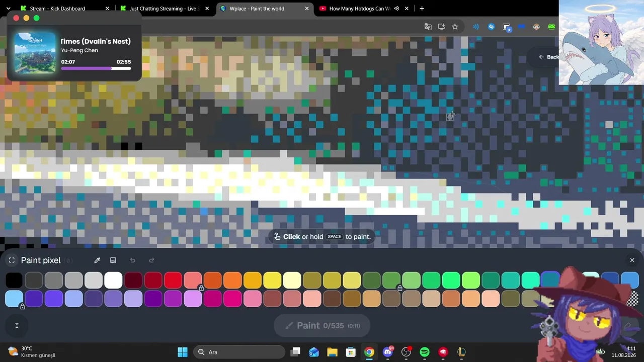Open File Explorer from the taskbar
Screen dimensions: 644x362
click(x=332, y=352)
